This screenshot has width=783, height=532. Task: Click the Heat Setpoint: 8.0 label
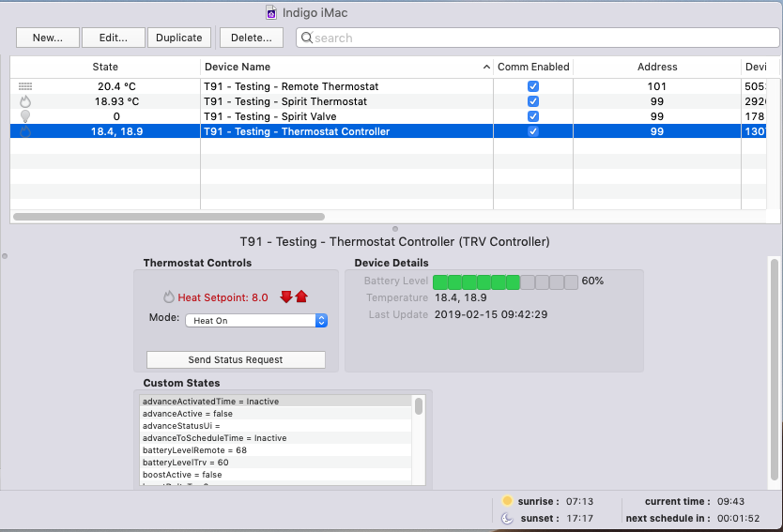tap(223, 297)
